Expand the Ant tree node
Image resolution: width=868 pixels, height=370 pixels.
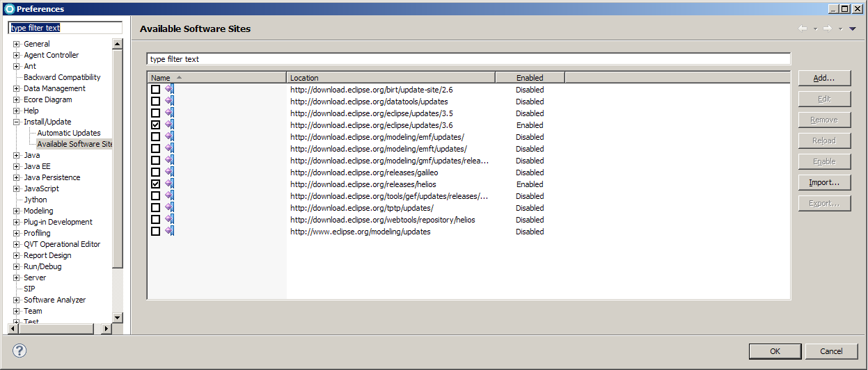pos(17,66)
